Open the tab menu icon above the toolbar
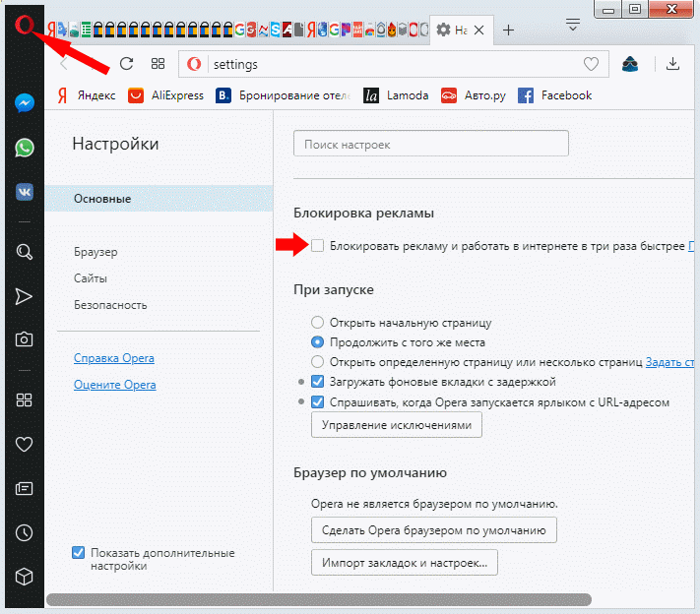 coord(572,24)
